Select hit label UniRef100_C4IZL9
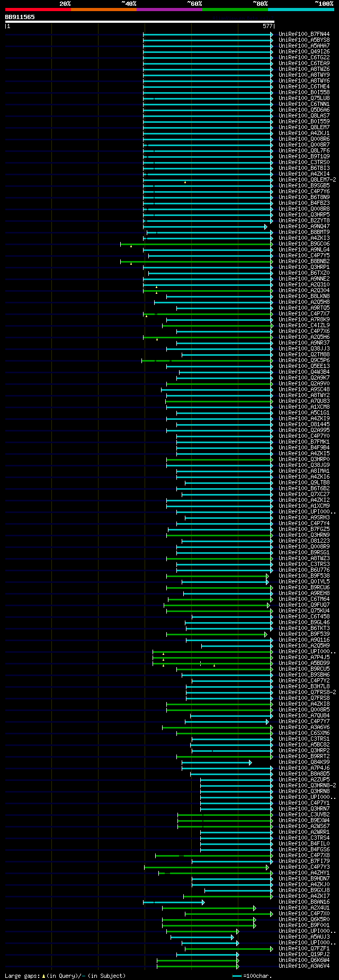This screenshot has width=339, height=980. coord(304,326)
